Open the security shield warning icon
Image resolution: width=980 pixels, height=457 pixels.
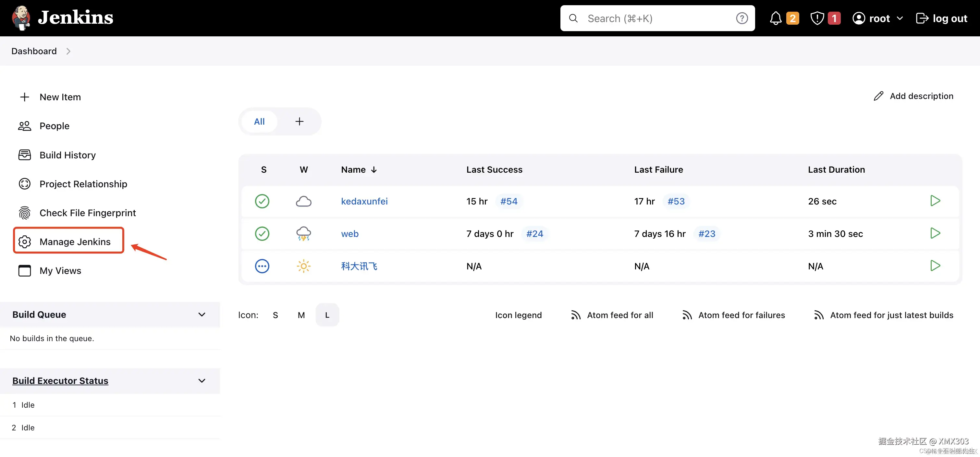coord(817,18)
